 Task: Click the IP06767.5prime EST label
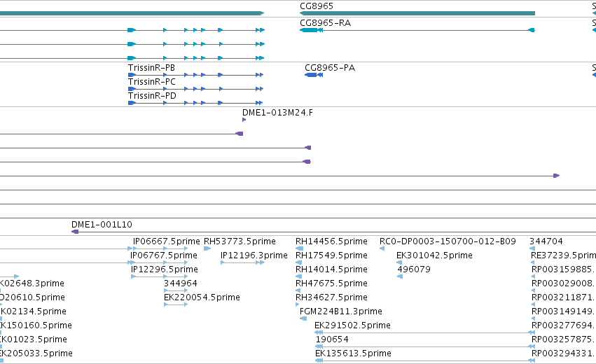pyautogui.click(x=164, y=255)
